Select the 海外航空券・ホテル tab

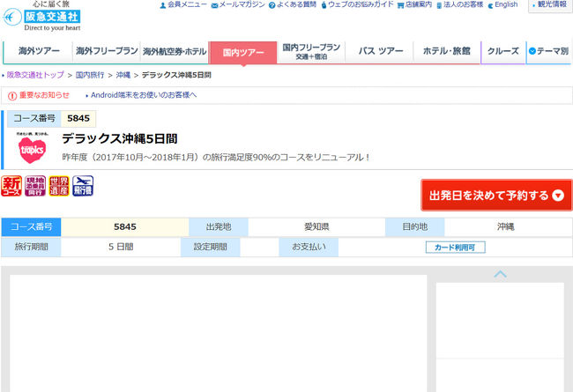[x=175, y=52]
